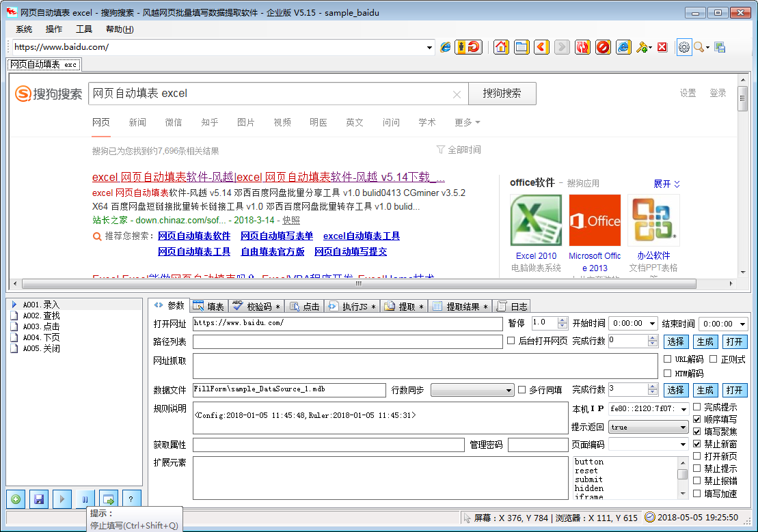Uncheck the 顺序填写 checkbox
The image size is (758, 532).
(x=696, y=419)
